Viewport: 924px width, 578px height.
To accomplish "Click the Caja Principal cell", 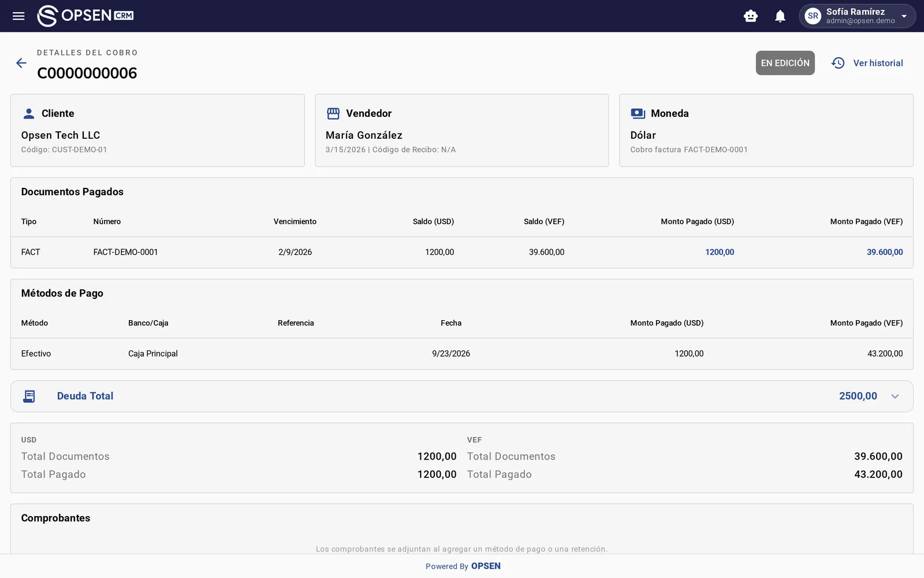I will (x=153, y=354).
